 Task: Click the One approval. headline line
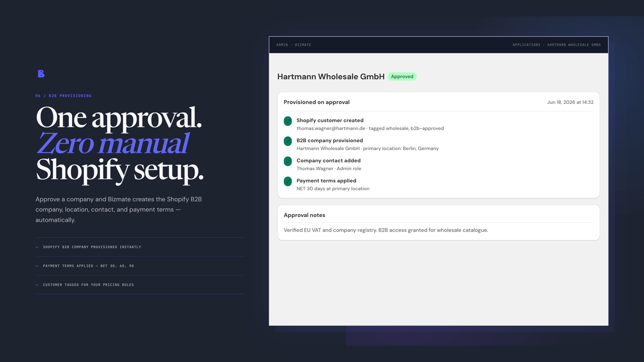[119, 117]
